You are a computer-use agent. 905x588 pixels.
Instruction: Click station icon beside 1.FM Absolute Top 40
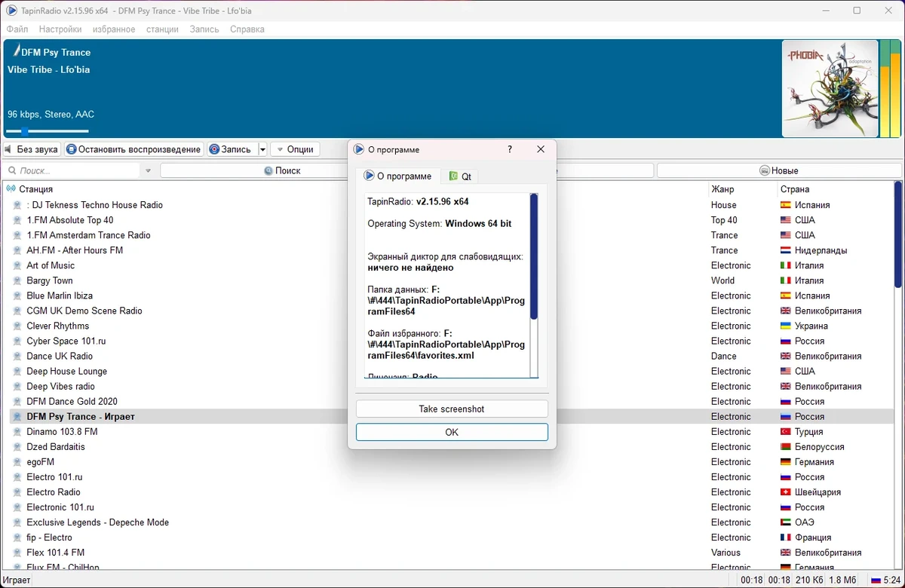[x=18, y=220]
